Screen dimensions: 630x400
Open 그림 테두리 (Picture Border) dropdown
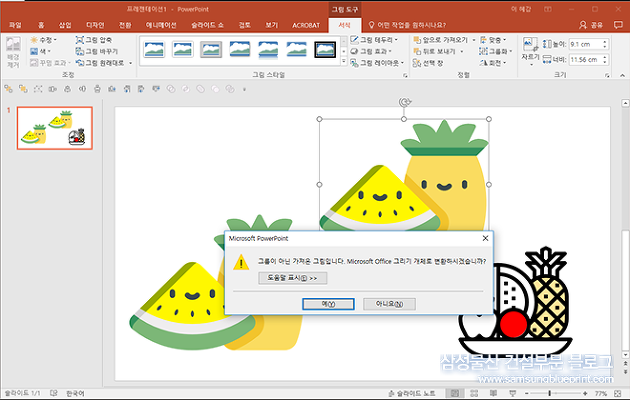[374, 40]
